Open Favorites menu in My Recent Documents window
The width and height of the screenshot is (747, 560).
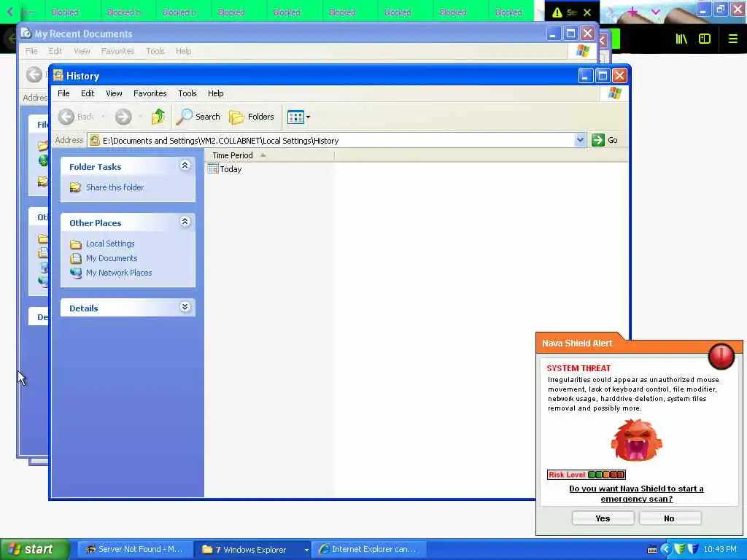point(117,51)
